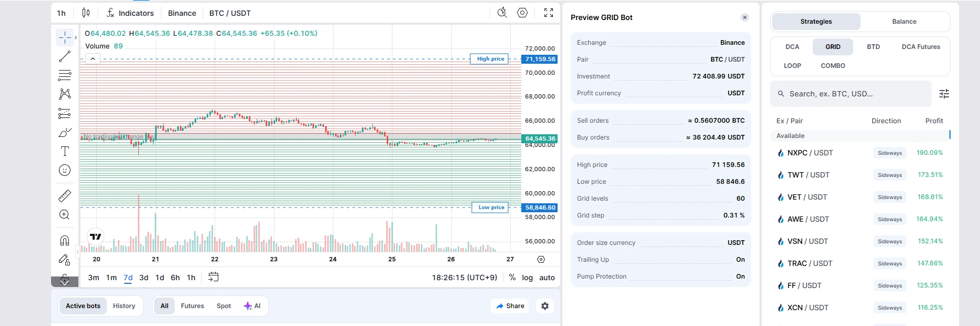980x326 pixels.
Task: Change the candlestick chart type
Action: [x=86, y=13]
